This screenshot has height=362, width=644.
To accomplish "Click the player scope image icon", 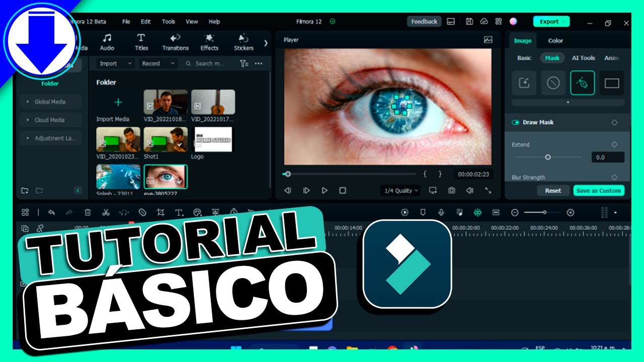I will pyautogui.click(x=488, y=40).
